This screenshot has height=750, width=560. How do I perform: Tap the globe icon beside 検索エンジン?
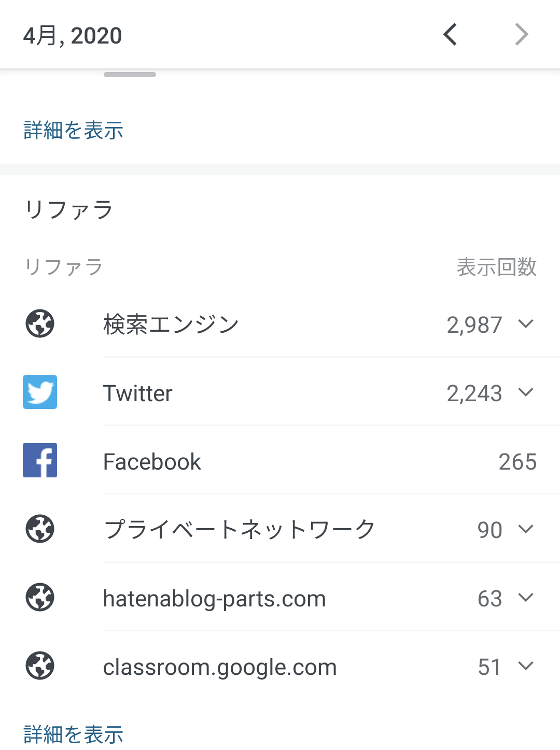pos(40,323)
